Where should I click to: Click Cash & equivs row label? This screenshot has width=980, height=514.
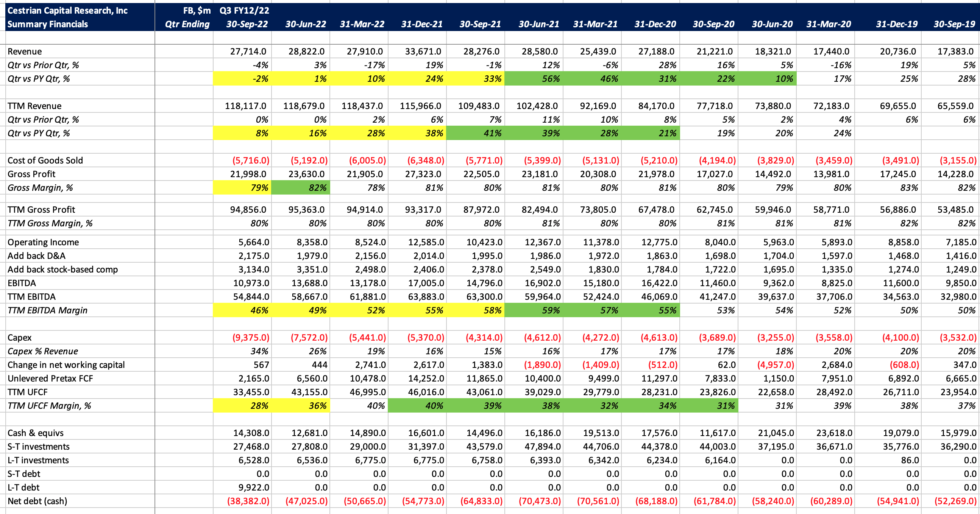[x=35, y=433]
